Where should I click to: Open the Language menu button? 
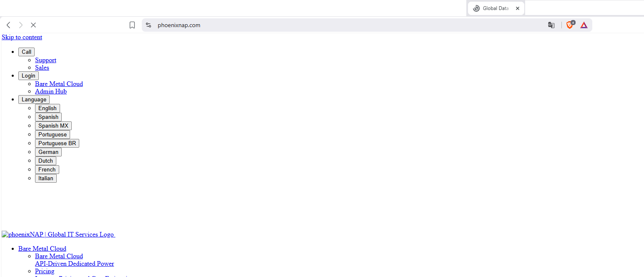click(x=34, y=100)
